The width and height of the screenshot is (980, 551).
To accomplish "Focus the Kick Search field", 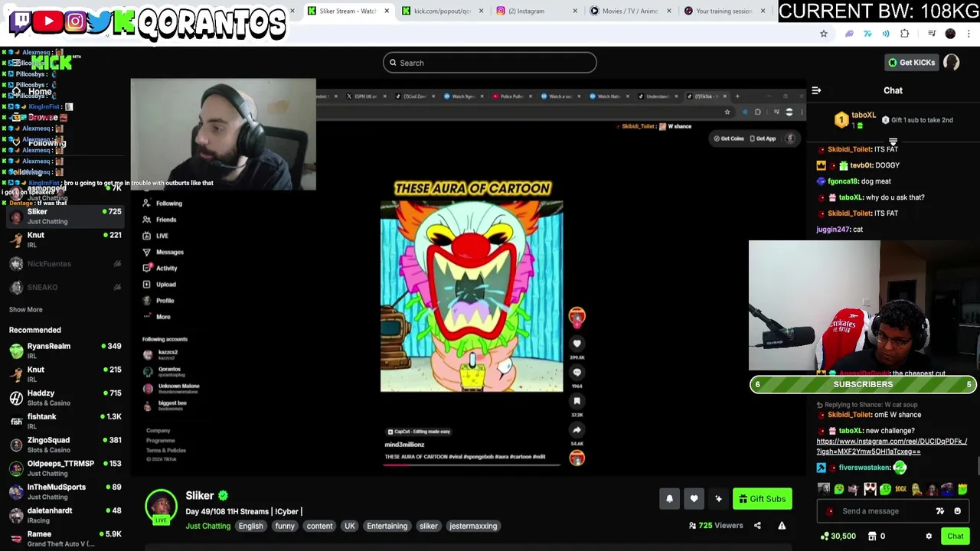I will (490, 63).
